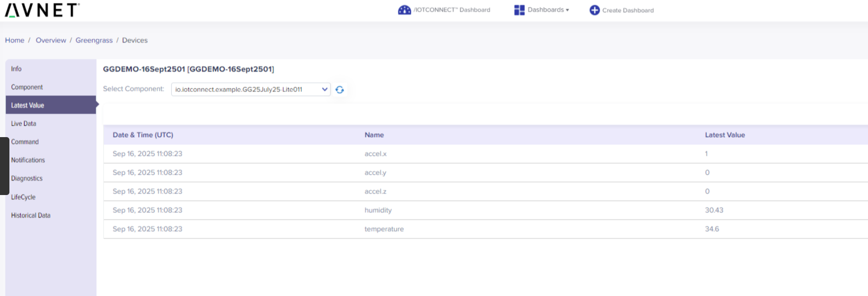This screenshot has height=296, width=868.
Task: View the Diagnostics tab
Action: [27, 179]
